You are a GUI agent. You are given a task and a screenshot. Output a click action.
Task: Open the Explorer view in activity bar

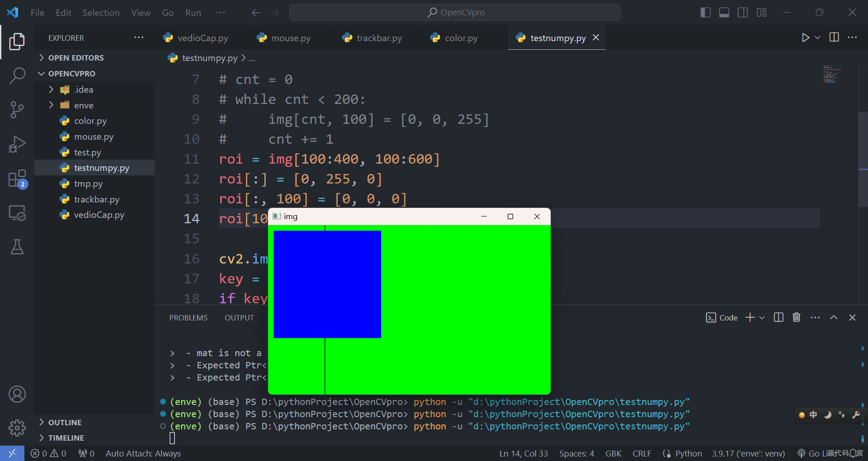(x=17, y=42)
